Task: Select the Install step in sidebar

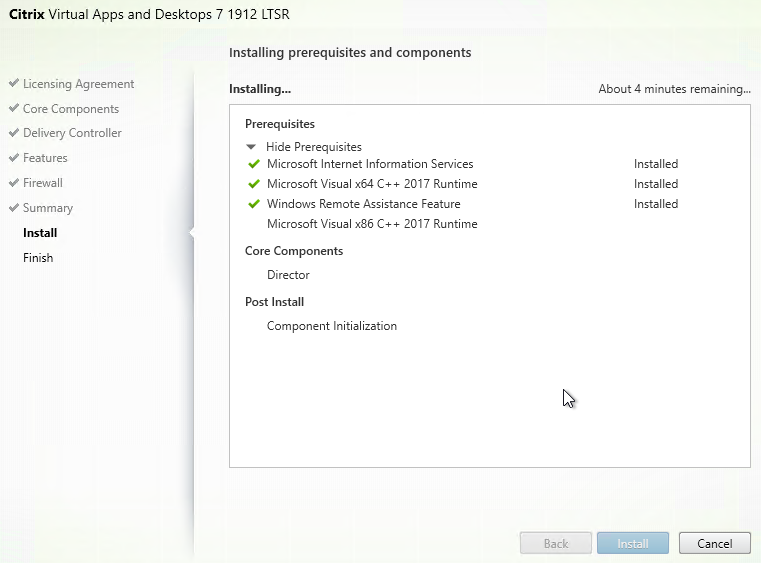Action: 40,233
